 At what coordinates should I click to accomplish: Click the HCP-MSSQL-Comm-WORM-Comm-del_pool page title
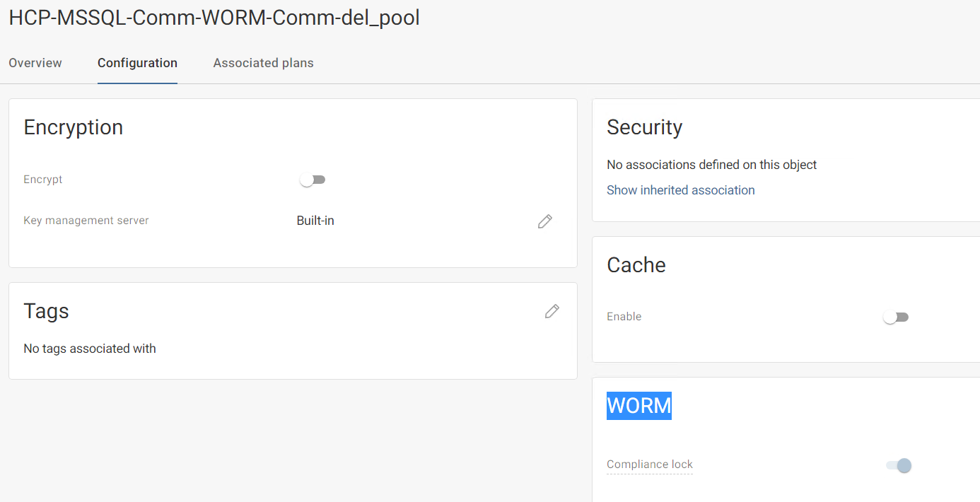(214, 18)
